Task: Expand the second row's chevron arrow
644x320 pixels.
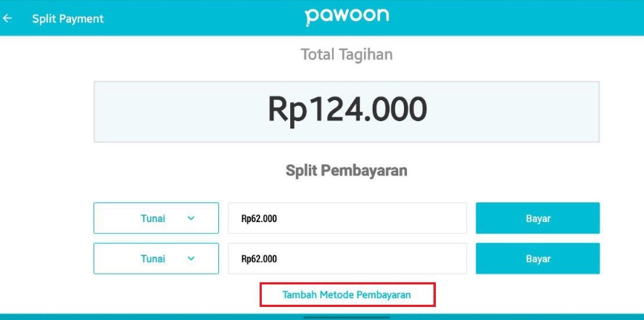Action: (191, 258)
